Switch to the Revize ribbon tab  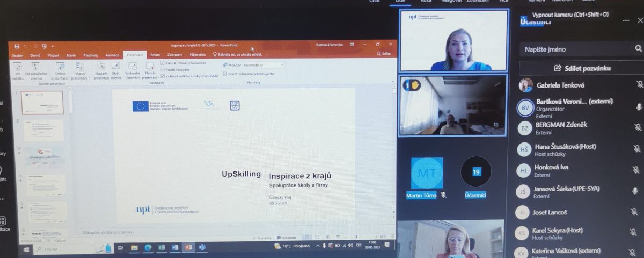(x=155, y=55)
